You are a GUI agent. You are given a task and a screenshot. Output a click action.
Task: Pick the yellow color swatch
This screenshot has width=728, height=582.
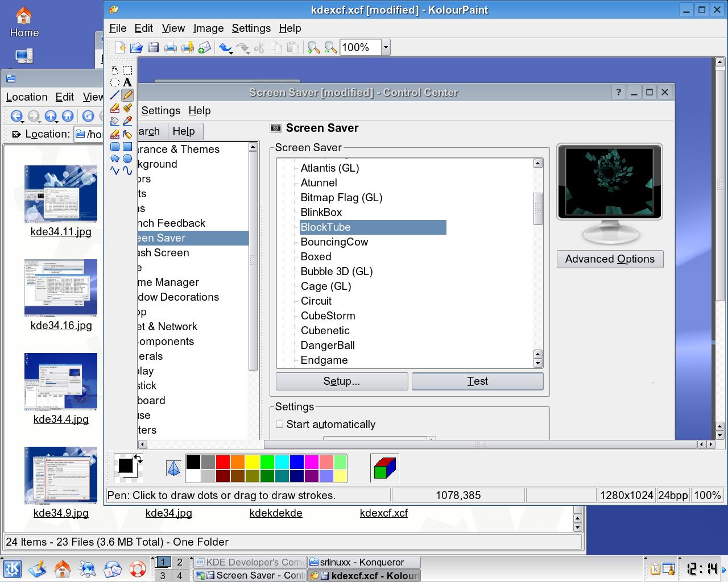pos(252,462)
